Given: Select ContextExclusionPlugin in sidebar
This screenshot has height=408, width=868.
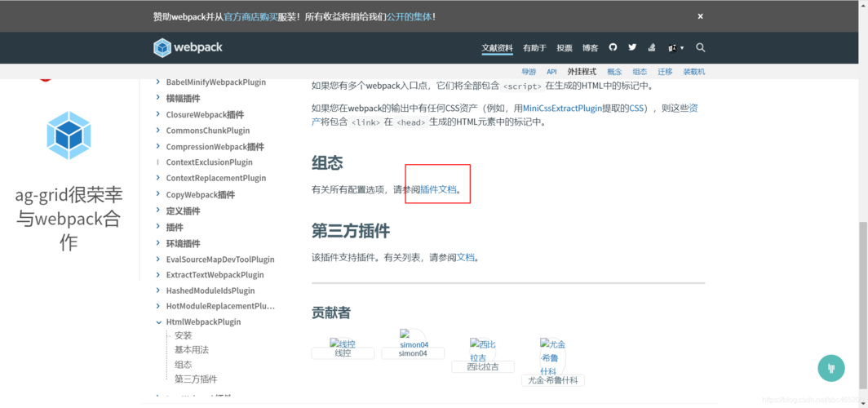Looking at the screenshot, I should [x=209, y=162].
